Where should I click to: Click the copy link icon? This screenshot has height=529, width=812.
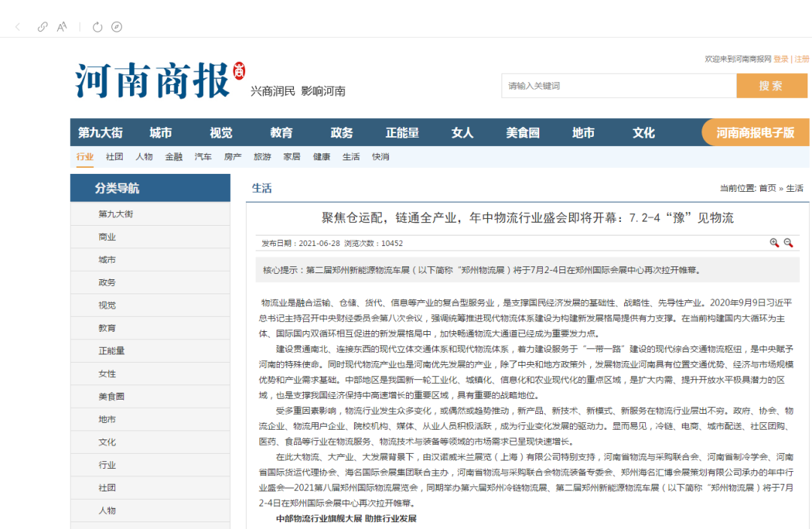point(43,27)
